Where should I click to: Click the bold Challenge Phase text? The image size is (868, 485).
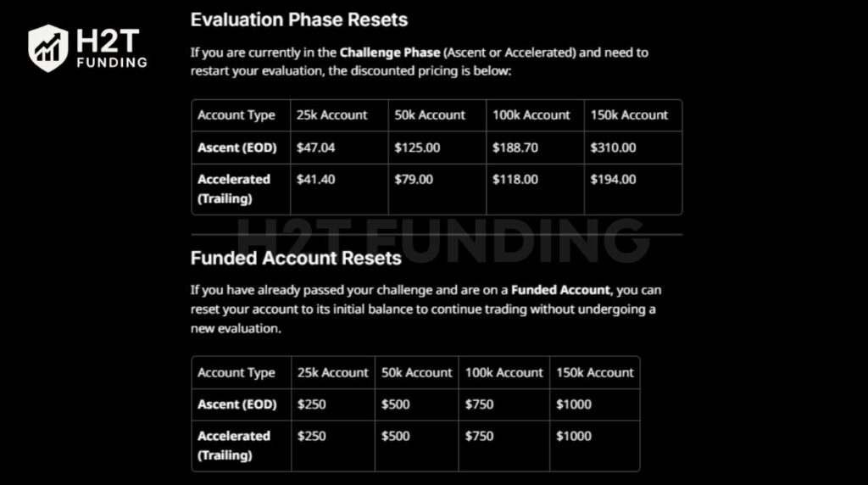point(390,53)
